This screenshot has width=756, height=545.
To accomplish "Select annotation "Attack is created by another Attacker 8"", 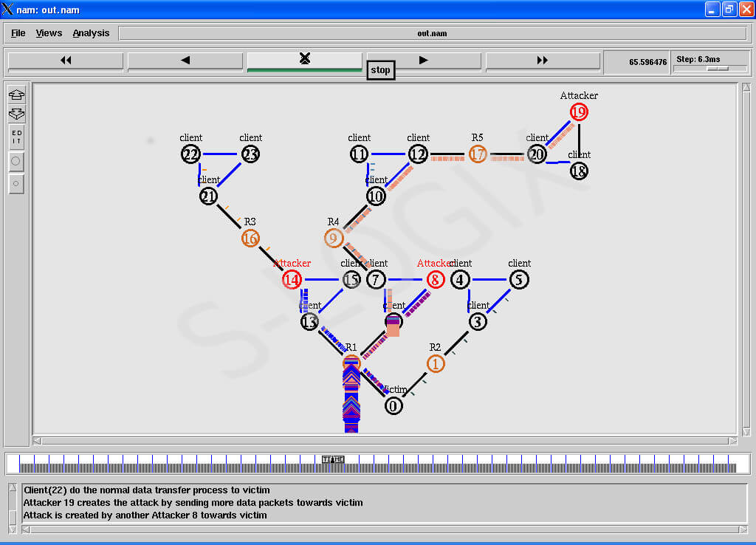I will 145,515.
